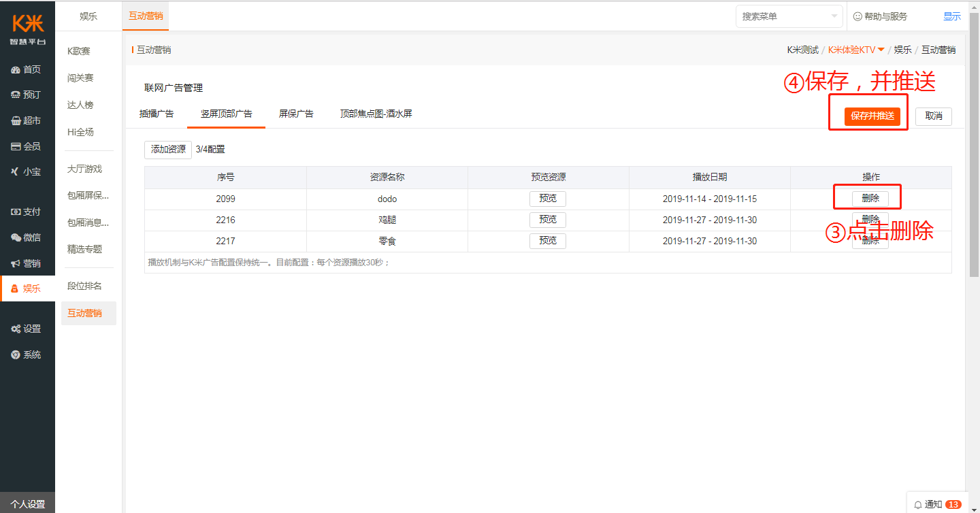The width and height of the screenshot is (980, 513).
Task: Switch to 互动营销 top tab
Action: click(146, 16)
